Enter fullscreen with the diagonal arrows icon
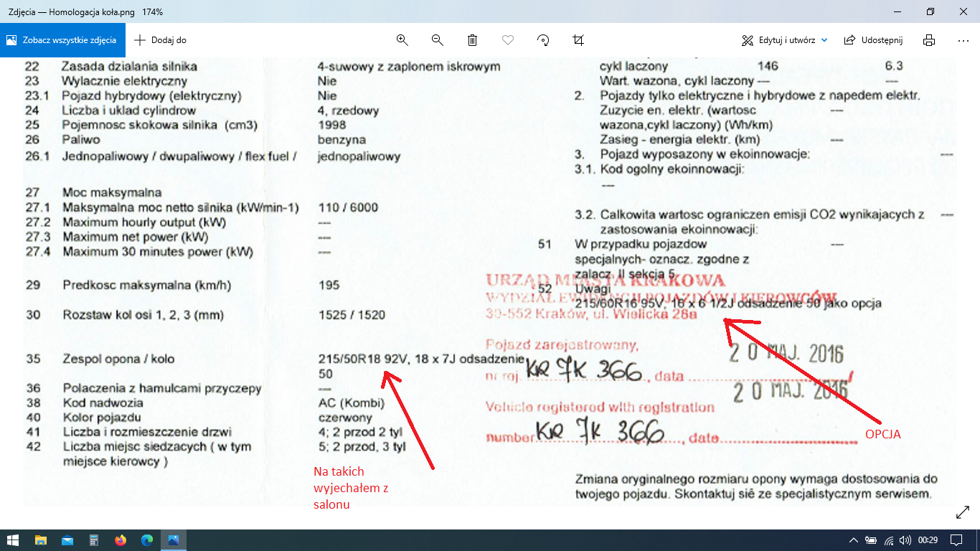 pyautogui.click(x=963, y=512)
